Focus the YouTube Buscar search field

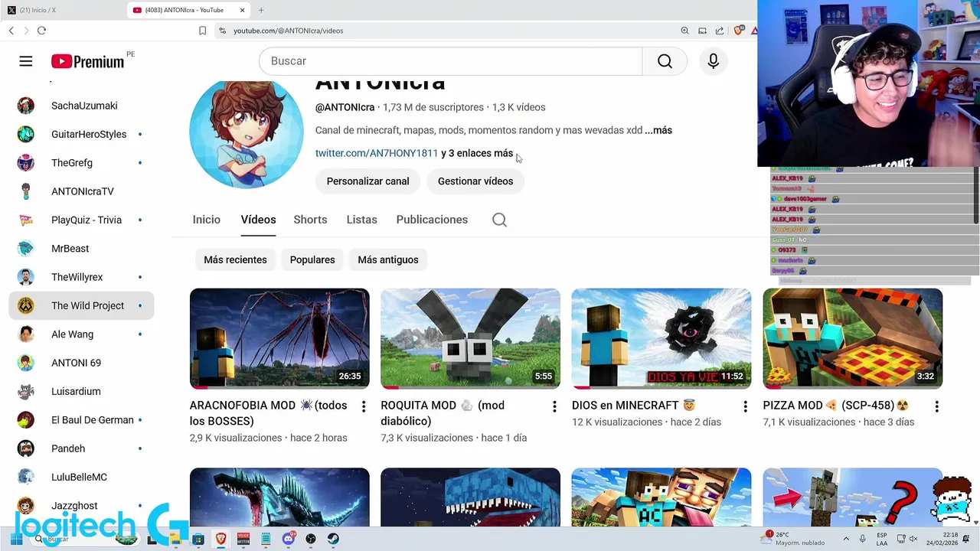(x=450, y=61)
